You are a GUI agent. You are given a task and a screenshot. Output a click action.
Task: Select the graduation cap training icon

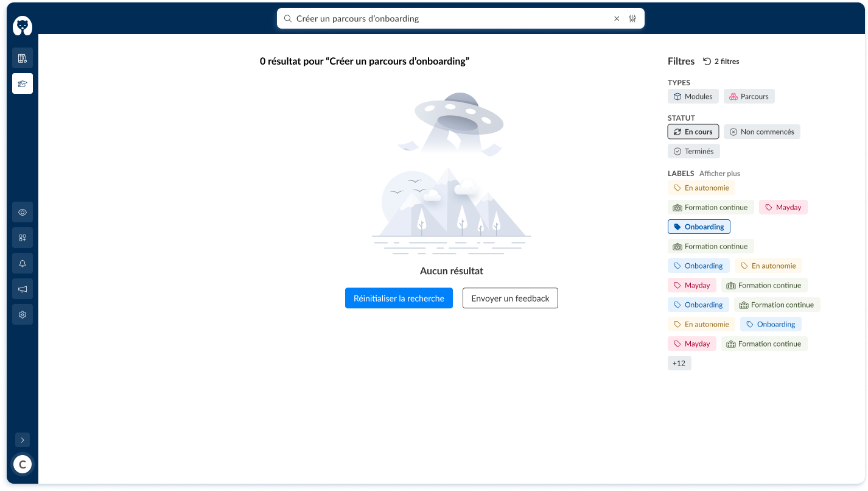(23, 83)
